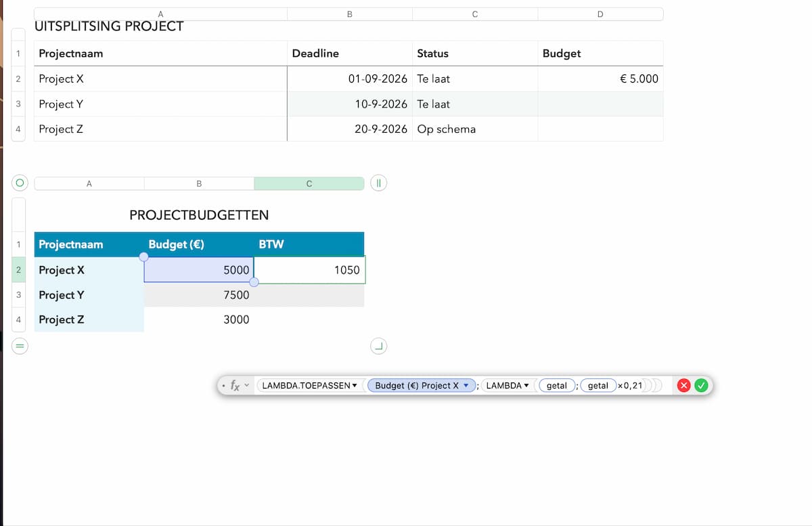Click the budget cell showing 3000
This screenshot has height=526, width=812.
pyautogui.click(x=199, y=320)
